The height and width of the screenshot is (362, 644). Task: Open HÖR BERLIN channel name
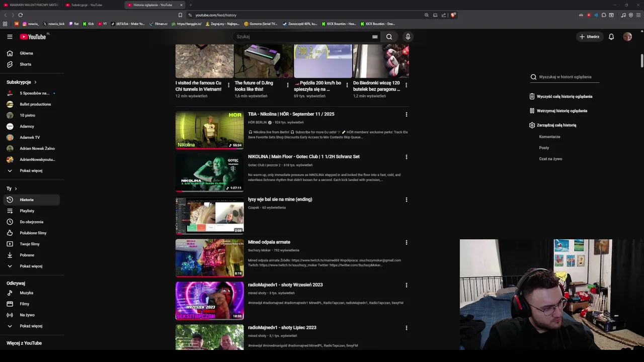pos(257,122)
